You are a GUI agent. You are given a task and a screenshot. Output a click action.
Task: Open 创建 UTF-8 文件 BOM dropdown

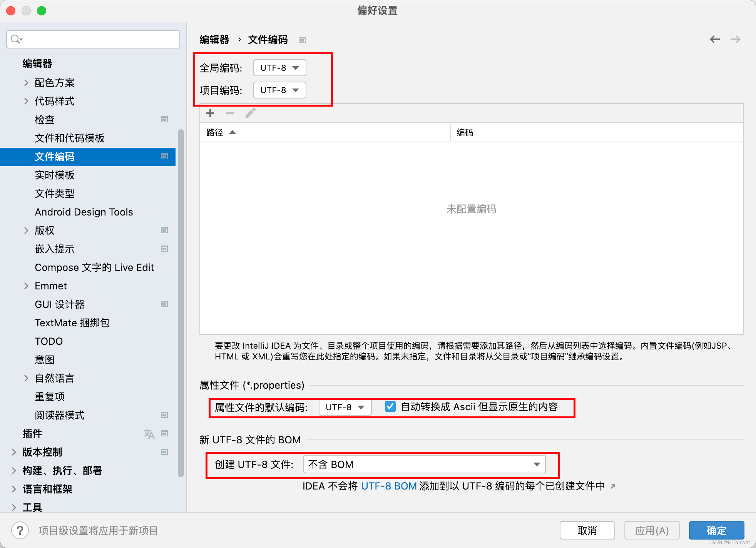coord(425,464)
